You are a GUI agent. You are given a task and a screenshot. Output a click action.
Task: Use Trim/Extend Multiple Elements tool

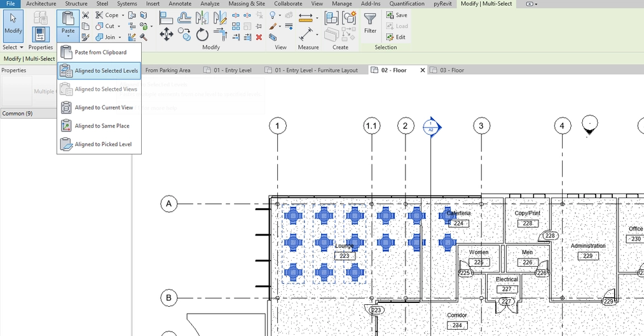point(247,37)
